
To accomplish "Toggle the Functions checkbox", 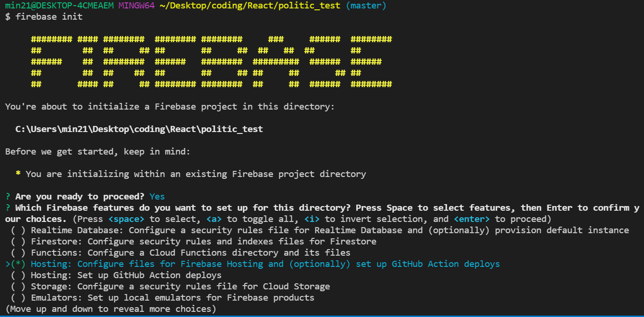I will [x=18, y=253].
